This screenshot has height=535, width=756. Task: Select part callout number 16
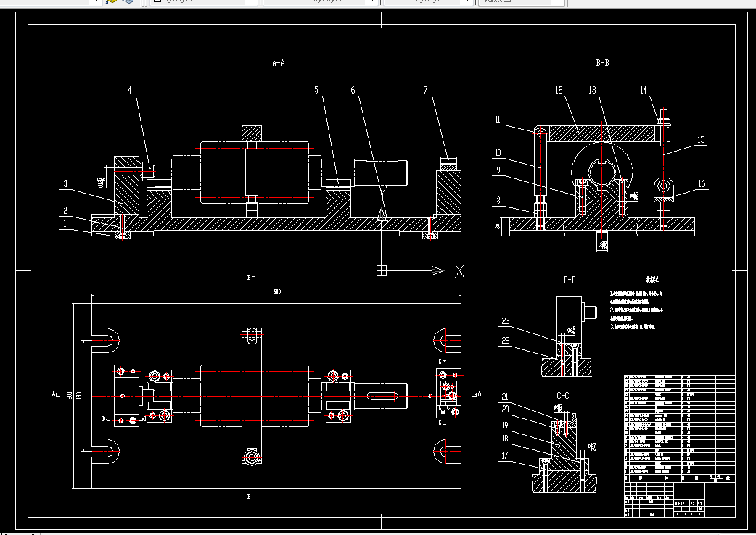[x=702, y=183]
